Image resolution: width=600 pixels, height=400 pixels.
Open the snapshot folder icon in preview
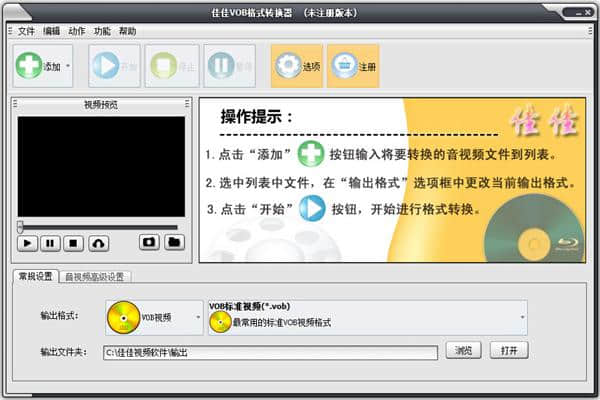(174, 242)
